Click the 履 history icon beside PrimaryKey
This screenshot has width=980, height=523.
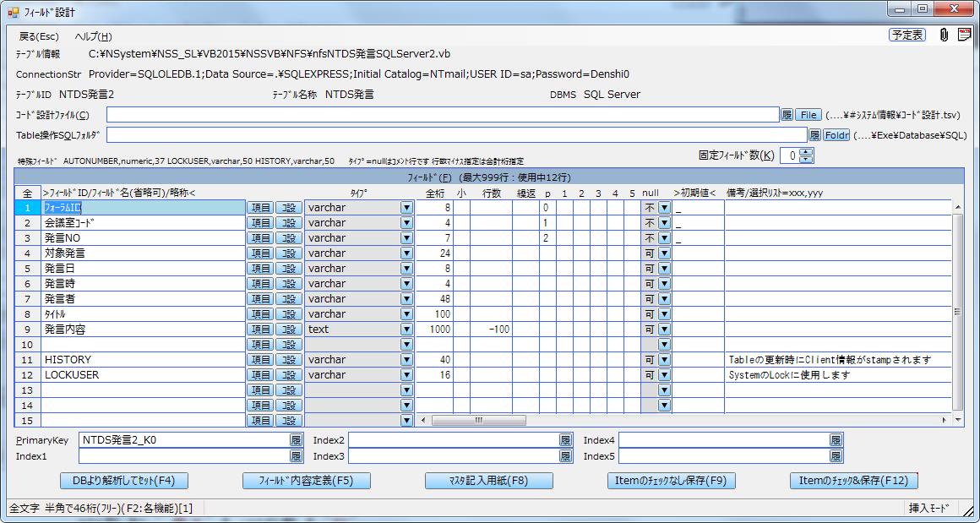[x=296, y=439]
